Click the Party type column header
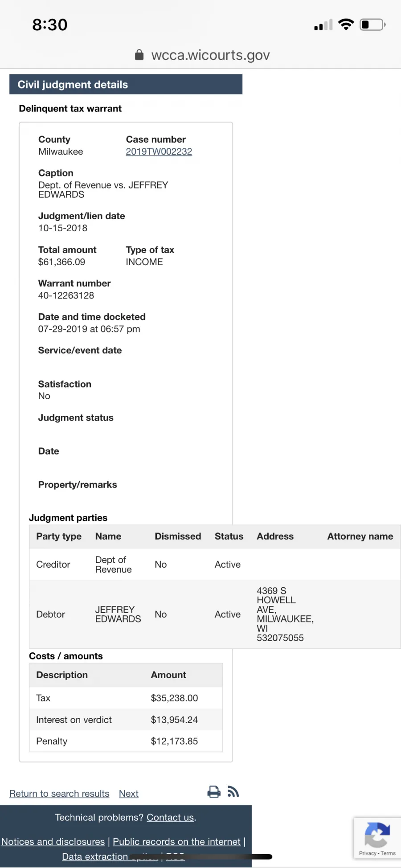 (x=59, y=536)
